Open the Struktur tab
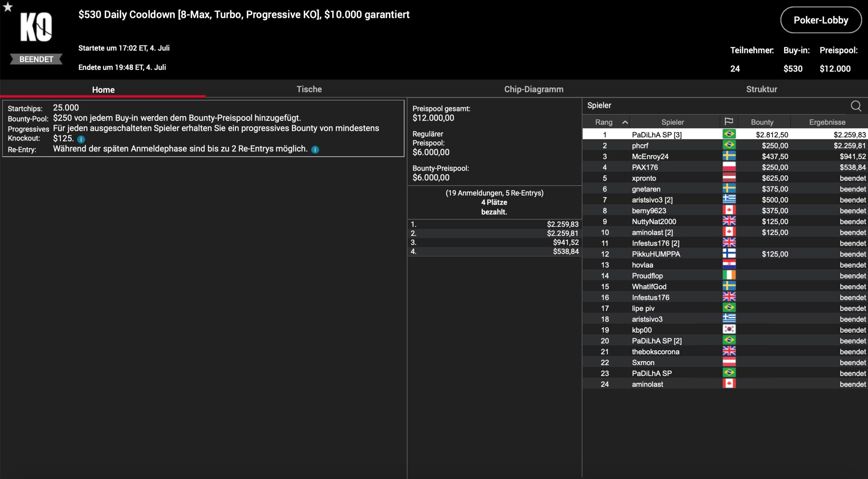 coord(761,89)
